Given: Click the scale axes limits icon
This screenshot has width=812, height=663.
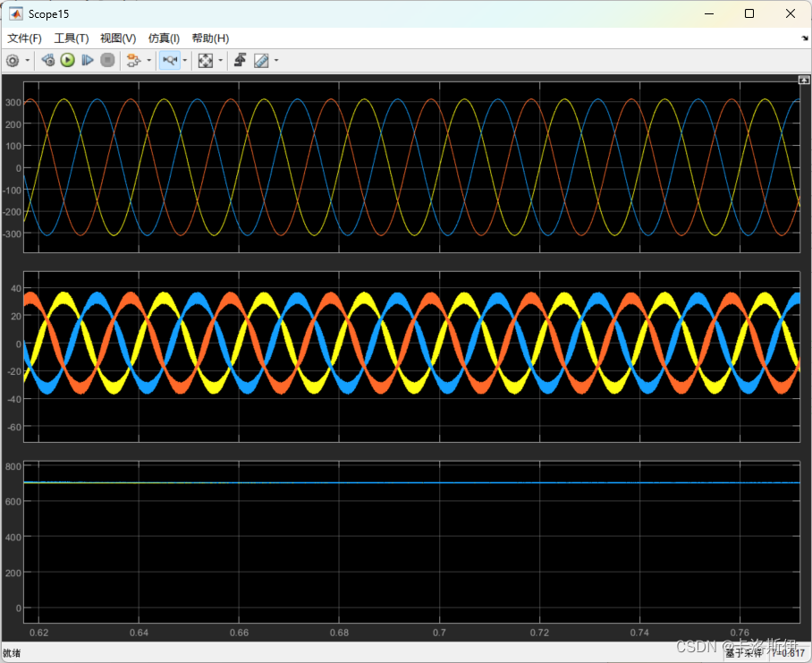Looking at the screenshot, I should pos(206,61).
